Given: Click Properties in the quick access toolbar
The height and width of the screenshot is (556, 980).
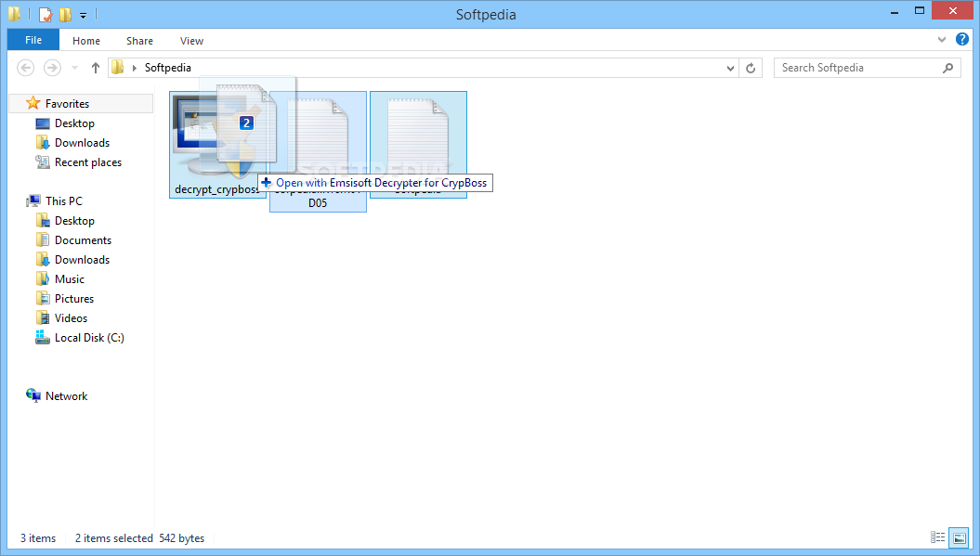Looking at the screenshot, I should click(46, 14).
